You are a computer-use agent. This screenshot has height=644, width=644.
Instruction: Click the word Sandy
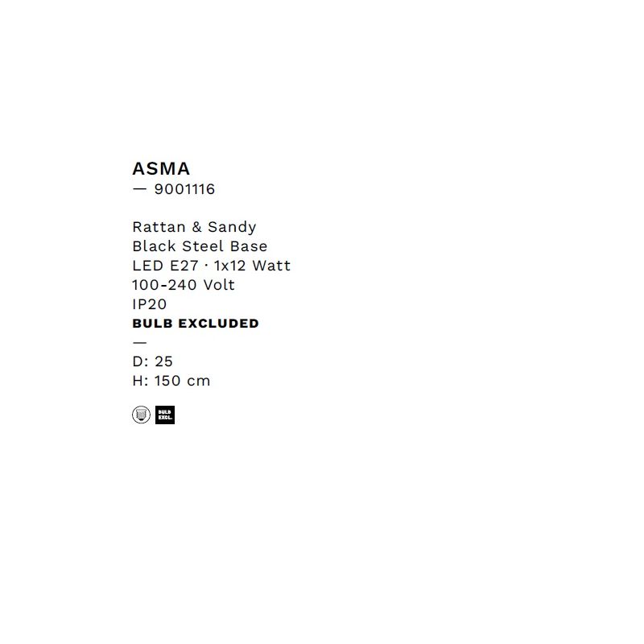232,227
